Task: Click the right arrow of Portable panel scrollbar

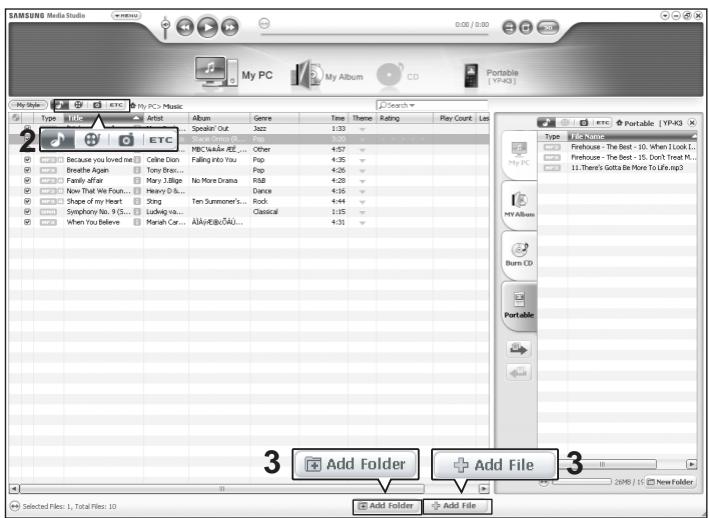Action: tap(691, 464)
